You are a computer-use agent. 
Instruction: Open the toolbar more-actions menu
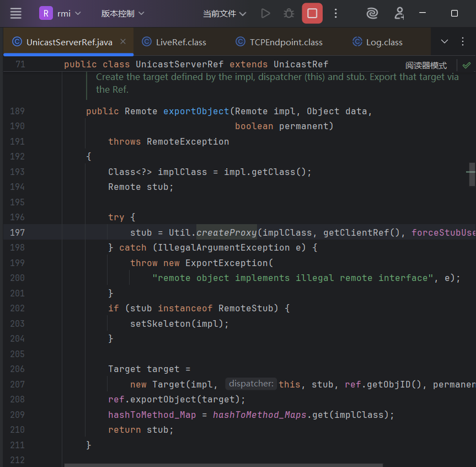337,13
